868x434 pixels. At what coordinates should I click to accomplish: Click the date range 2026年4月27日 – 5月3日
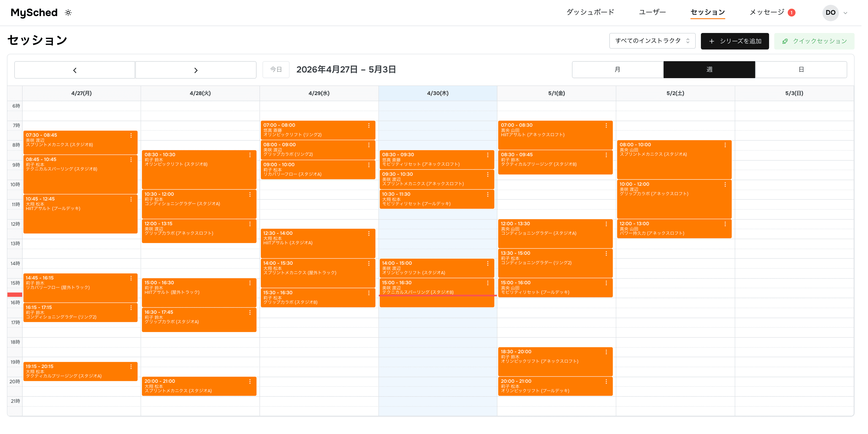pyautogui.click(x=346, y=69)
